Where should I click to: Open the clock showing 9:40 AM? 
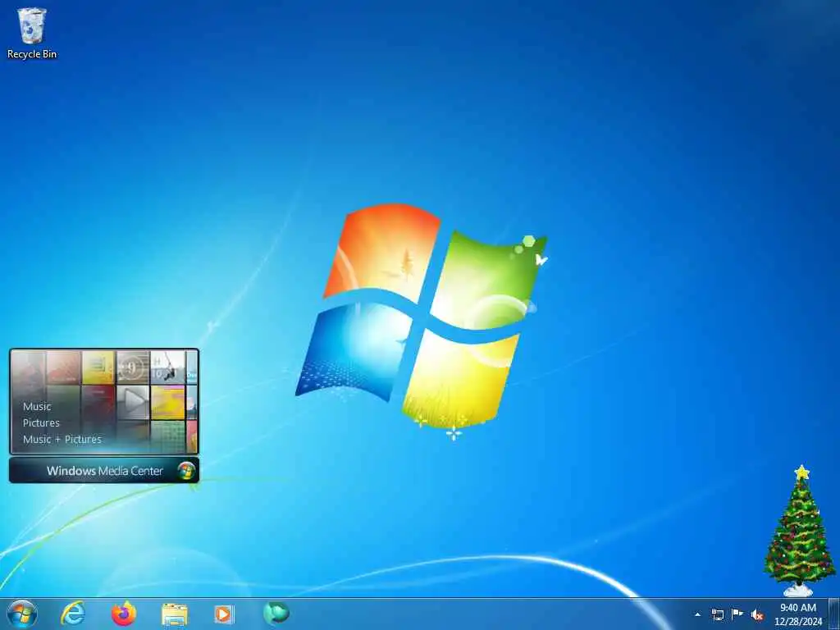coord(798,614)
